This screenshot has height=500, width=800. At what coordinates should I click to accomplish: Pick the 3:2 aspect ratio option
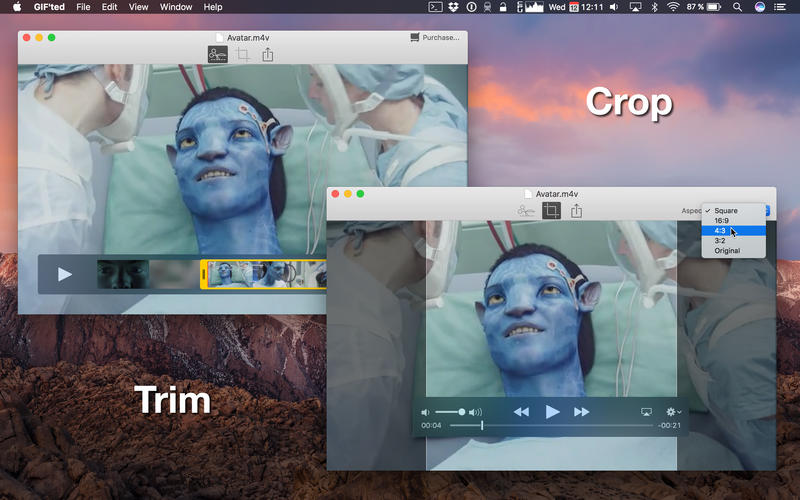click(720, 241)
